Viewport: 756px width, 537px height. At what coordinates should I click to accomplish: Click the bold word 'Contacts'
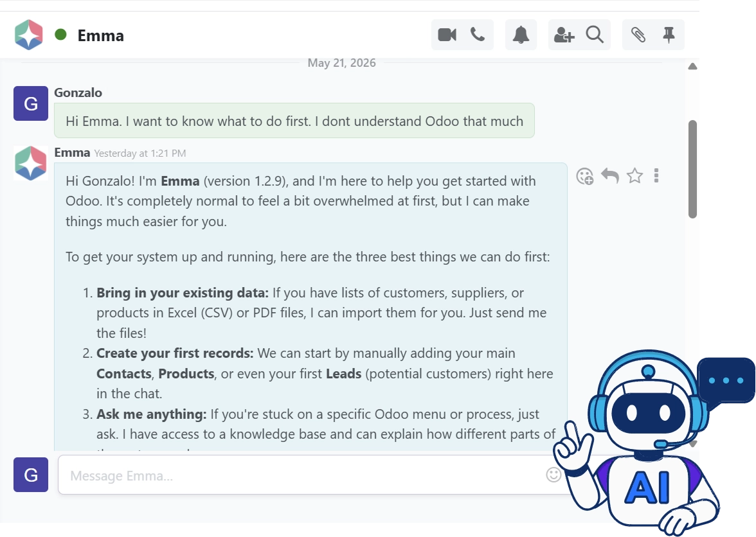click(x=124, y=374)
